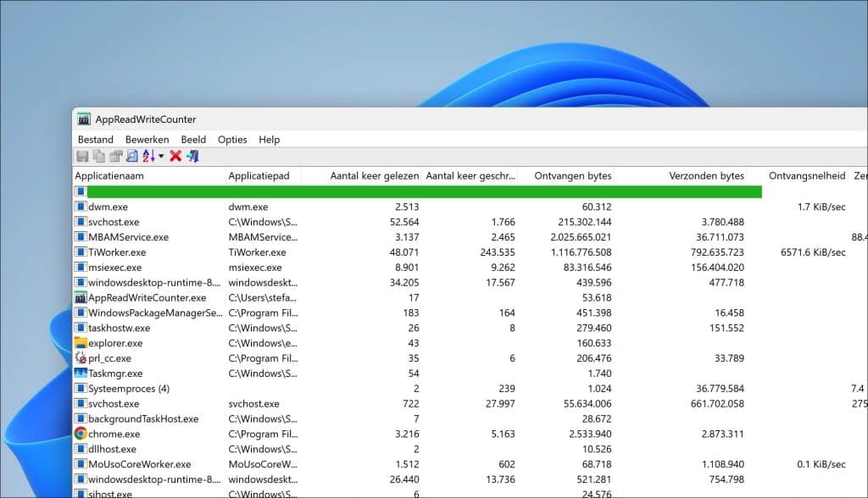Image resolution: width=868 pixels, height=498 pixels.
Task: Click the Taskmgr.exe row icon
Action: [x=81, y=373]
